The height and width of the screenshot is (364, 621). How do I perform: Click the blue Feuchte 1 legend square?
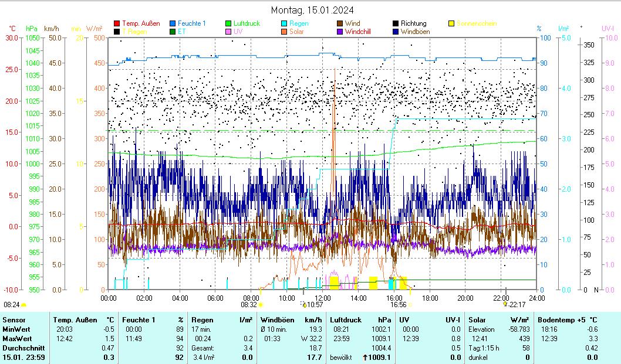173,23
